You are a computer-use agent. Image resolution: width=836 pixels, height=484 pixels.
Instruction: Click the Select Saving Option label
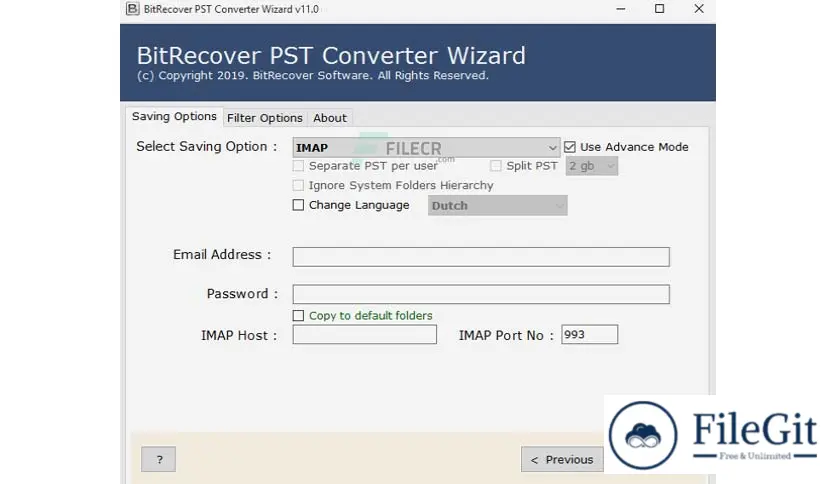click(207, 147)
